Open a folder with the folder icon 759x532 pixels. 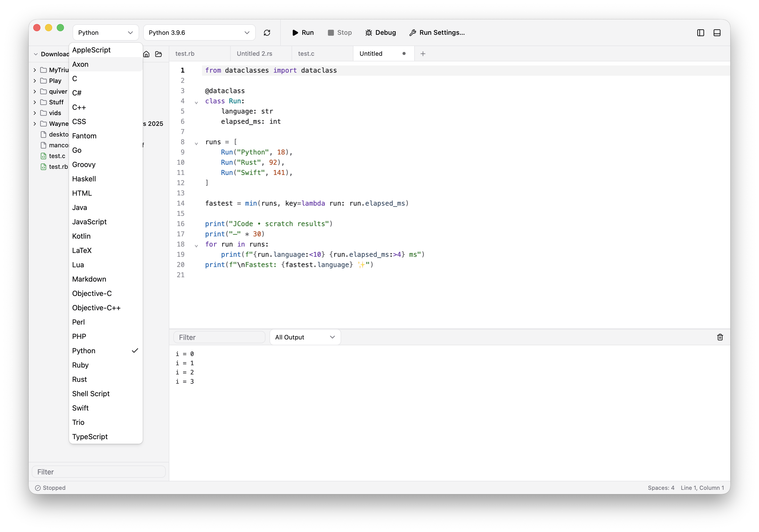click(159, 54)
